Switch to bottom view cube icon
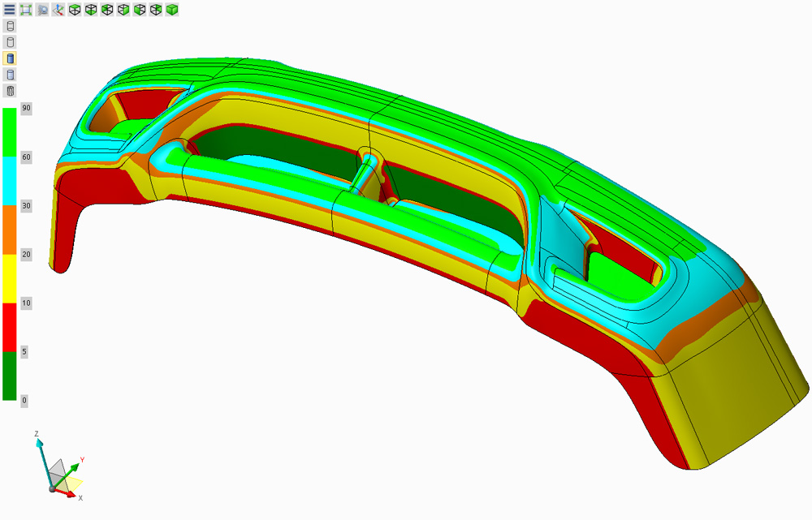Screen dimensions: 812x520 coord(91,9)
